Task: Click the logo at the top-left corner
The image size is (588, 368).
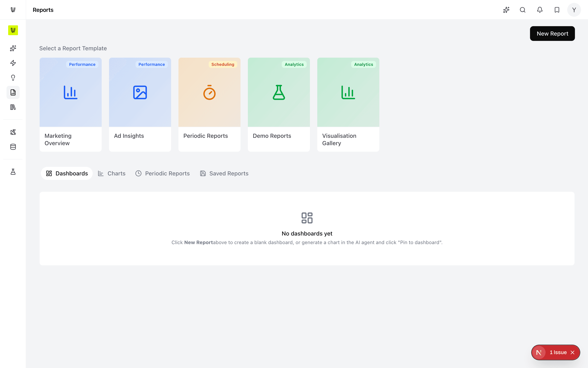Action: click(x=13, y=10)
